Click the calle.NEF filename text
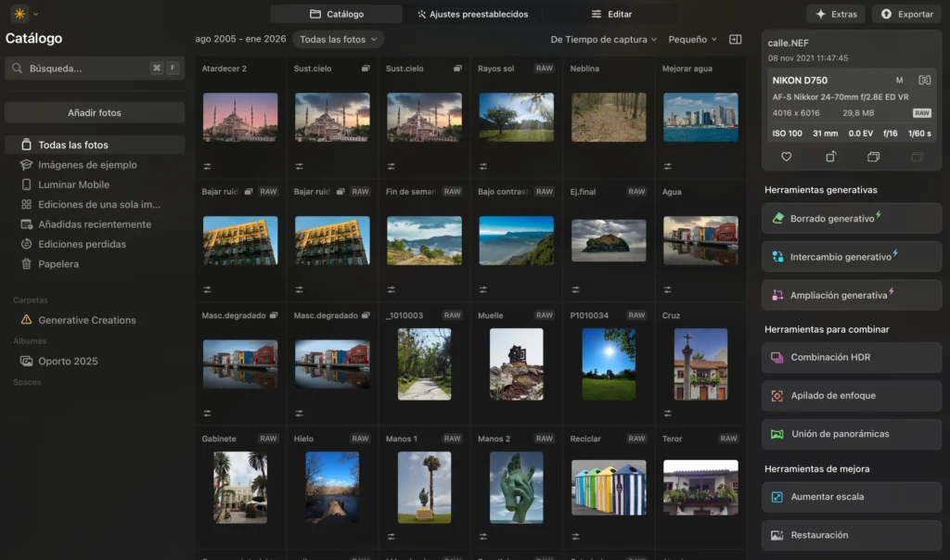Viewport: 950px width, 560px height. coord(789,43)
